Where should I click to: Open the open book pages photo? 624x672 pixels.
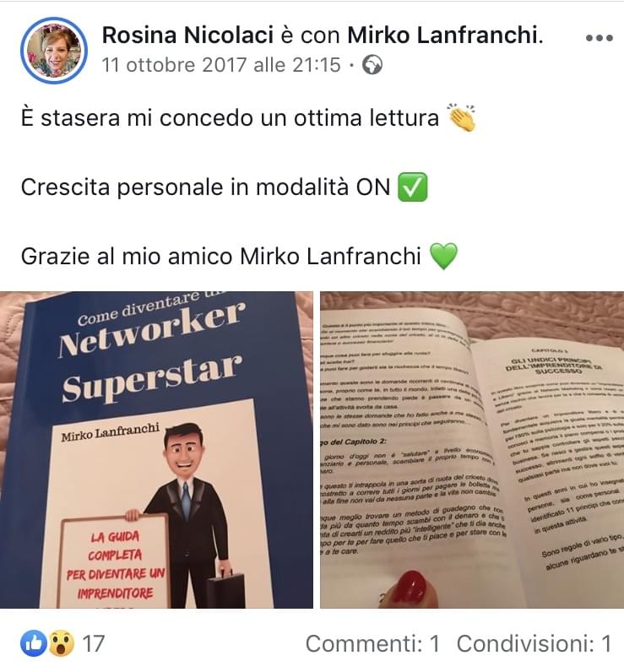472,450
